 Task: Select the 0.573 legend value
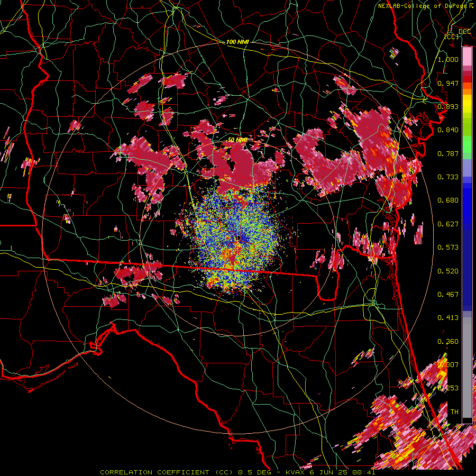[448, 248]
